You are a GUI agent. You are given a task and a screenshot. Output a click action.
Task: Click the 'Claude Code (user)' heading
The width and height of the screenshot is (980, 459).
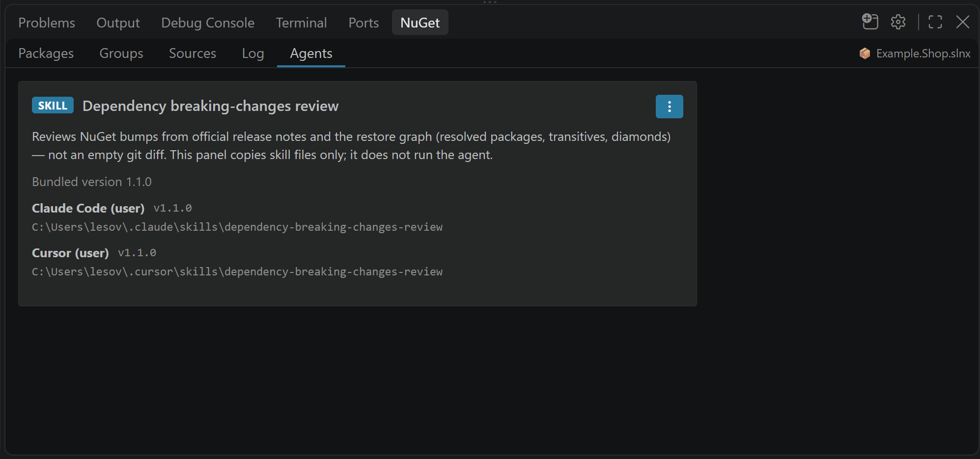(88, 208)
